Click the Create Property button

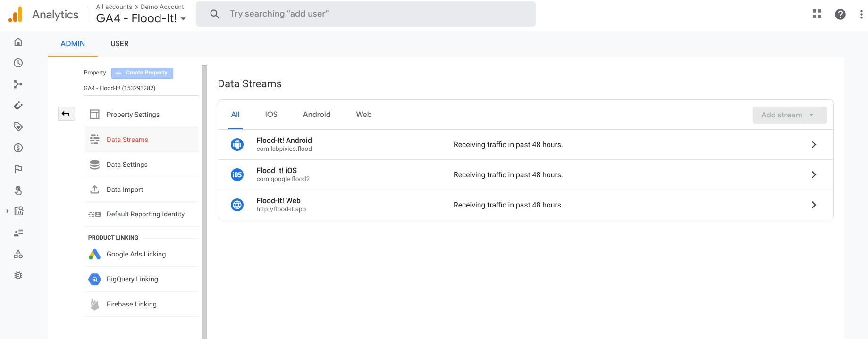pos(142,73)
